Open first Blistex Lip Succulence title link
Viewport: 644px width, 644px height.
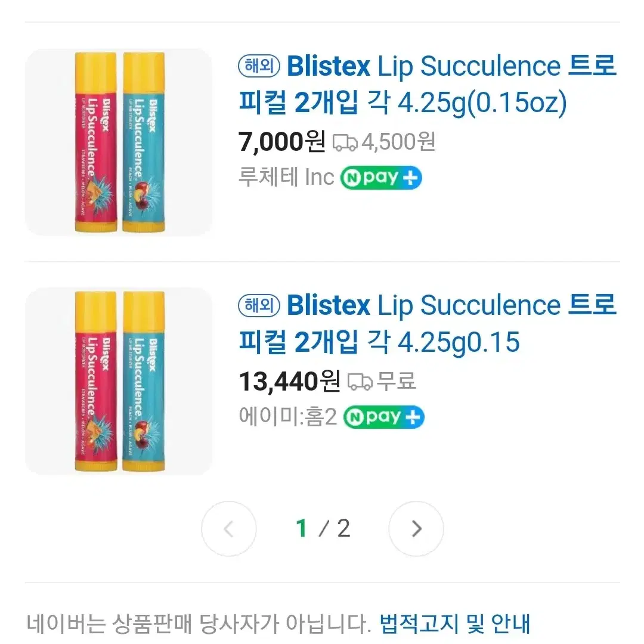coord(427,84)
